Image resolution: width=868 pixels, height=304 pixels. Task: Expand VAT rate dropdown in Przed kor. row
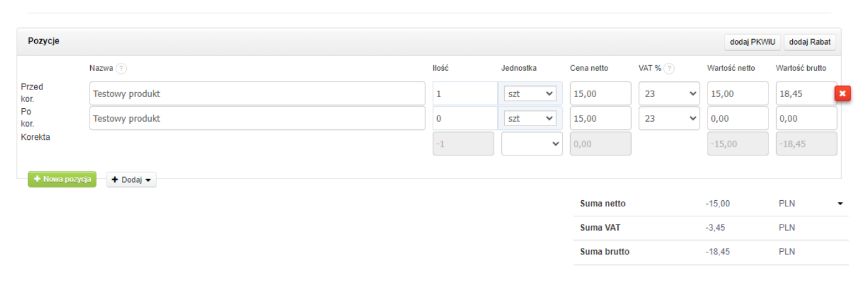coord(669,93)
